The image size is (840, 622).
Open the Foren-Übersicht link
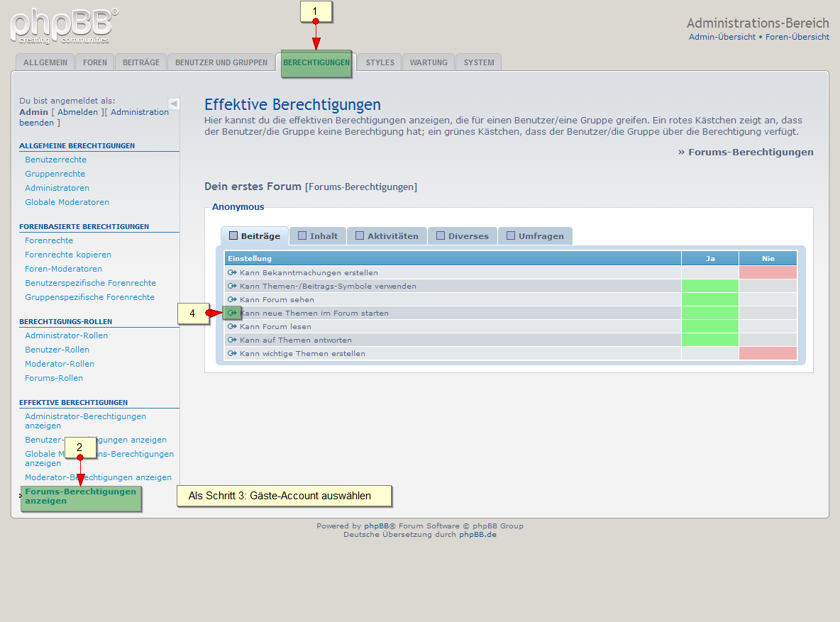coord(797,37)
